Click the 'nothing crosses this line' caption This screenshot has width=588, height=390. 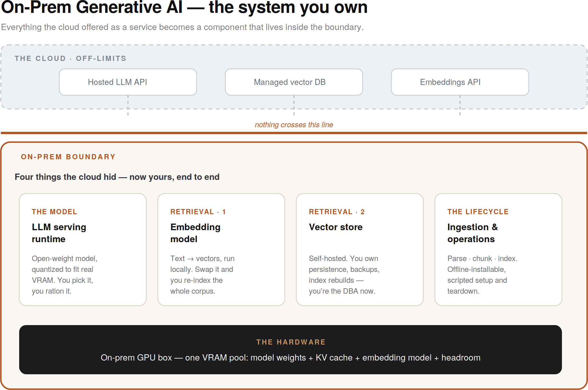coord(294,125)
